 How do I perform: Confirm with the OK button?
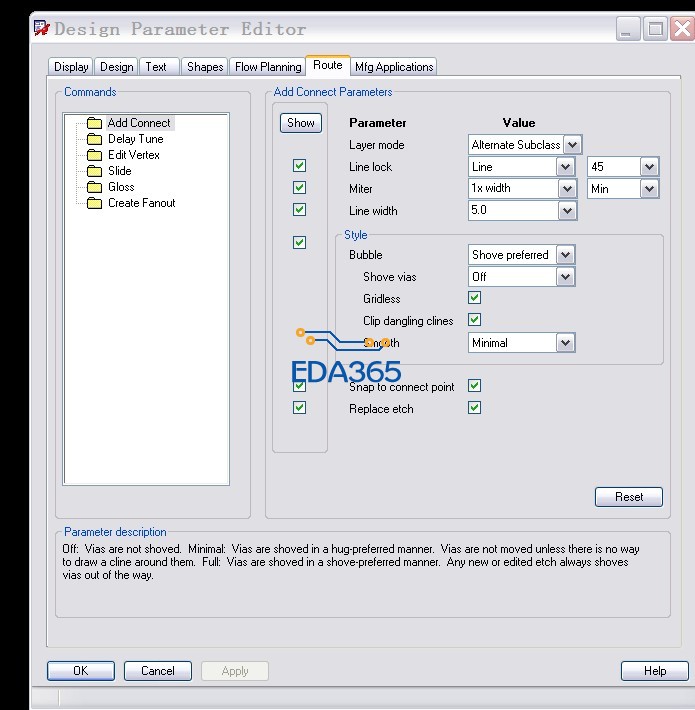[81, 671]
